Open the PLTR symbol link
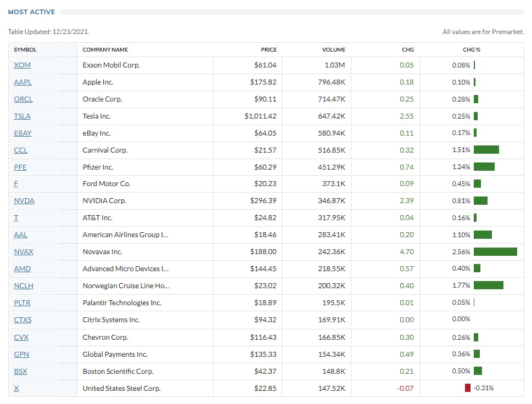The width and height of the screenshot is (532, 404). (22, 303)
